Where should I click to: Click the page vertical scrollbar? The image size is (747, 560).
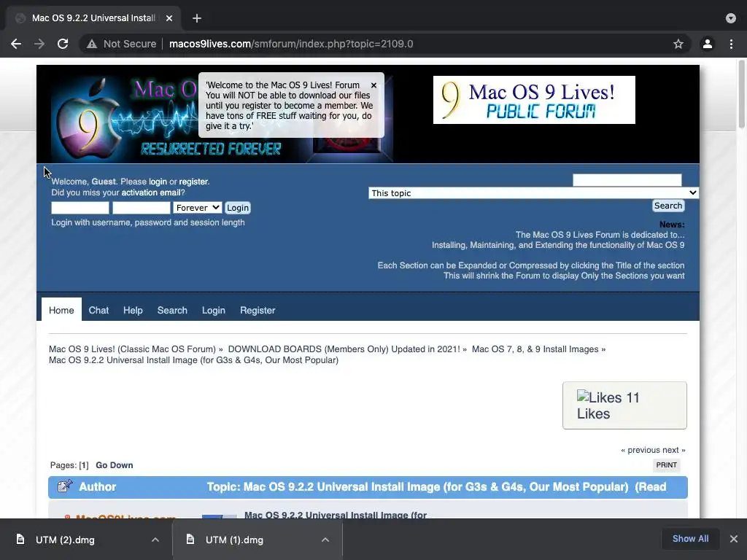(742, 96)
